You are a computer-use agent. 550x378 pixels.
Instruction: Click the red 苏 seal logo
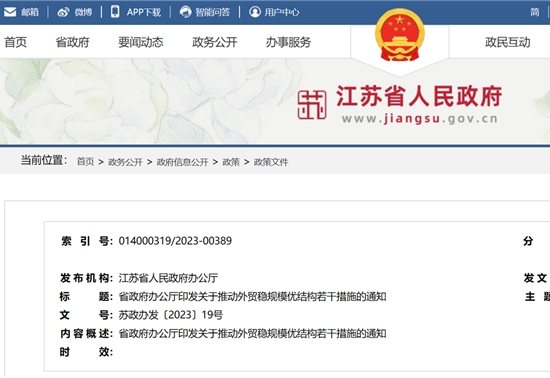click(x=312, y=104)
